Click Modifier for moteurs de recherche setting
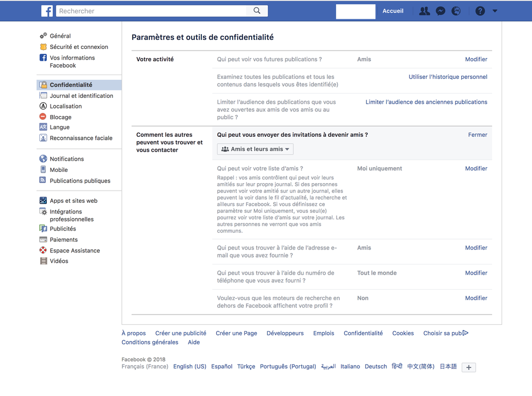The width and height of the screenshot is (532, 396). pyautogui.click(x=476, y=298)
